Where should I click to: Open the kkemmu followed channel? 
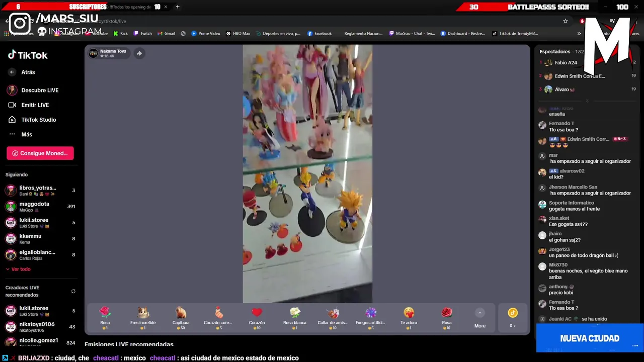coord(40,238)
